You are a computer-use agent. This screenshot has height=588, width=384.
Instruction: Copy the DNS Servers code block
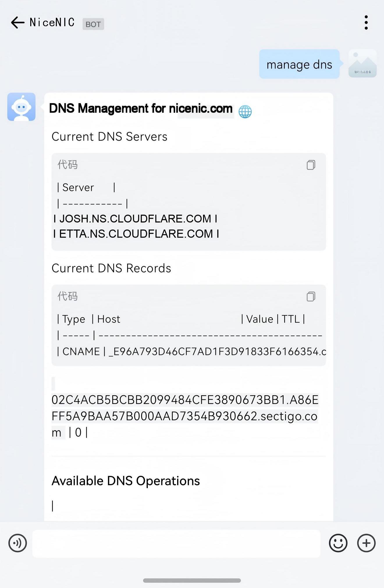[311, 165]
